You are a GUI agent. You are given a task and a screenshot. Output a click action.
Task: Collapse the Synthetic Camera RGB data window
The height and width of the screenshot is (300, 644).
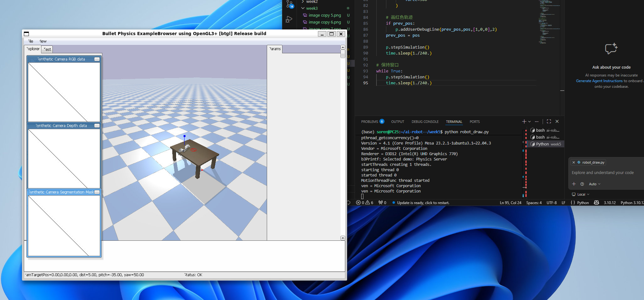97,59
